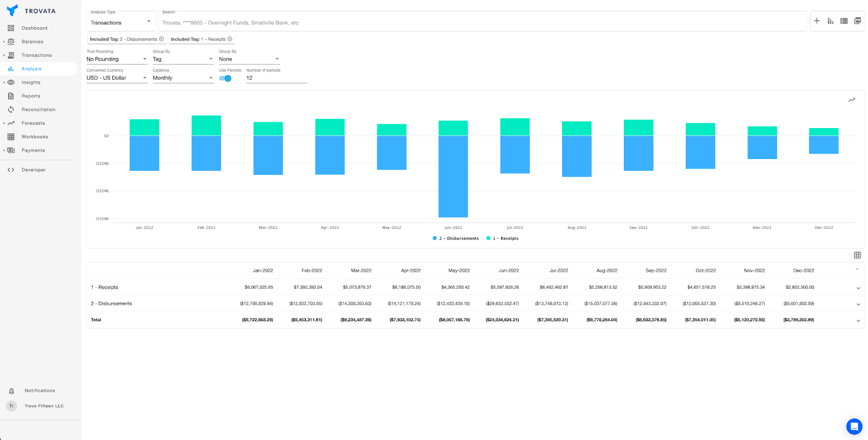Image resolution: width=868 pixels, height=440 pixels.
Task: Toggle Receipts series in chart legend
Action: (x=503, y=238)
